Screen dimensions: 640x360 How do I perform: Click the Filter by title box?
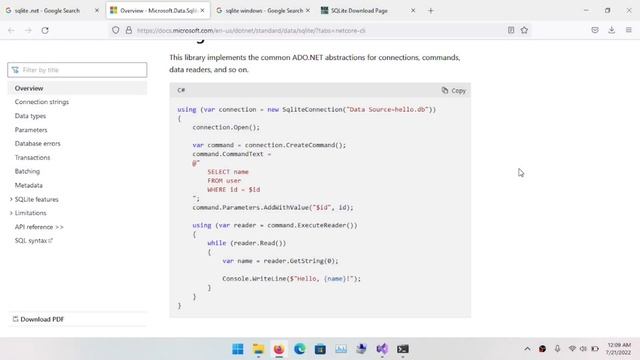click(77, 70)
